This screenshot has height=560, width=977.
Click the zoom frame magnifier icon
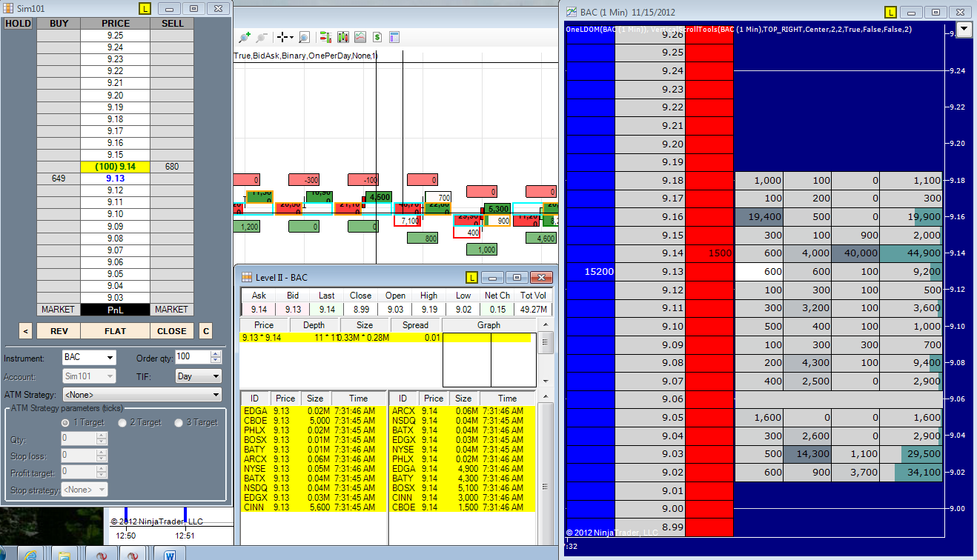[304, 37]
